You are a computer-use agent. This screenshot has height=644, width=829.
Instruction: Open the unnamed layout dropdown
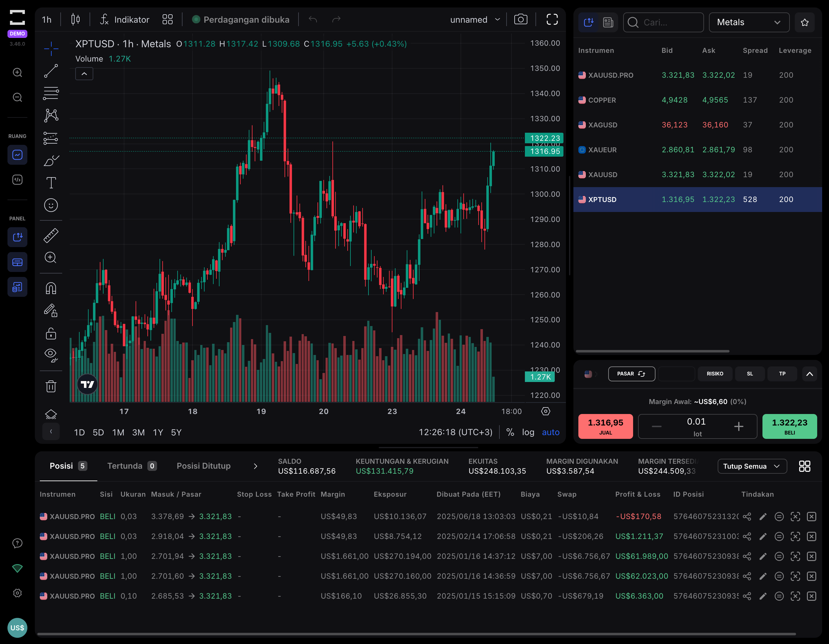click(475, 19)
